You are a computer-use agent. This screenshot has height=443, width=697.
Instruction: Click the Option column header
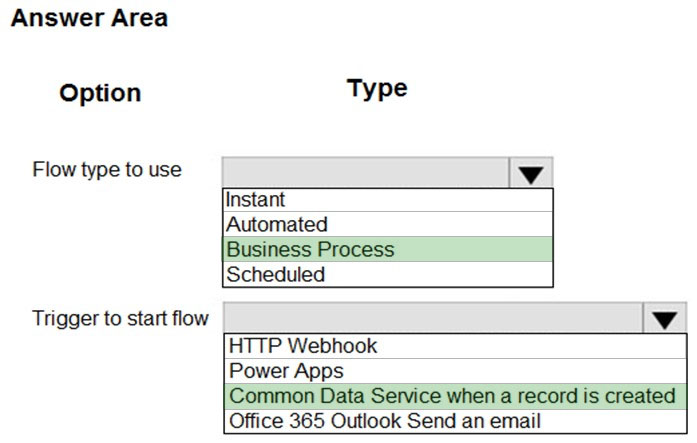100,93
